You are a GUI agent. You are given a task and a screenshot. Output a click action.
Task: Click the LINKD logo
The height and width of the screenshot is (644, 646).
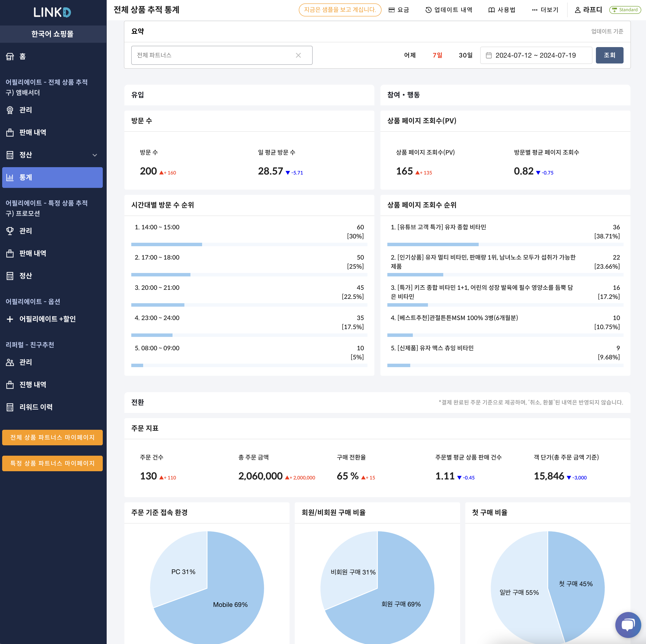click(52, 12)
